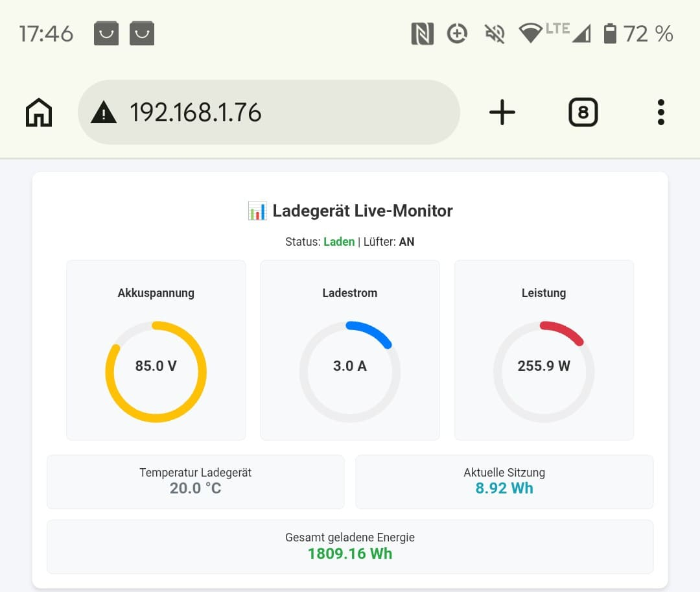This screenshot has width=700, height=592.
Task: Select the blue Ladestrom gauge
Action: [350, 372]
